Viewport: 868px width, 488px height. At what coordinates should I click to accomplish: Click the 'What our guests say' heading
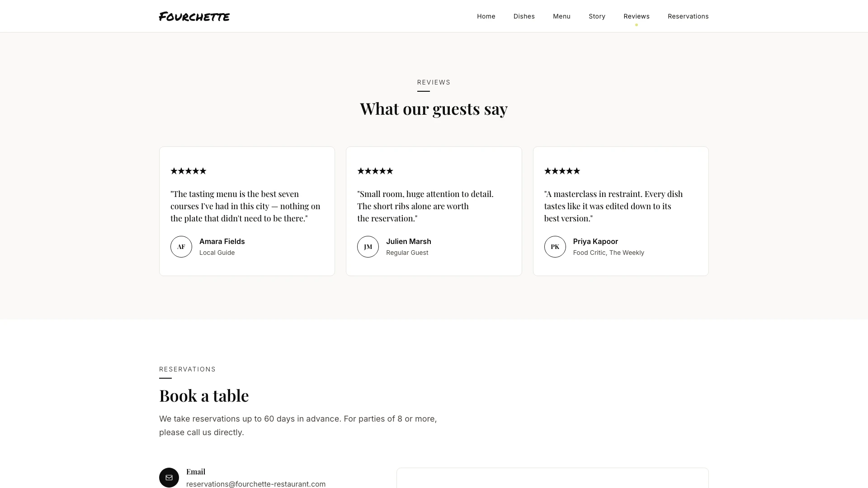pos(434,109)
